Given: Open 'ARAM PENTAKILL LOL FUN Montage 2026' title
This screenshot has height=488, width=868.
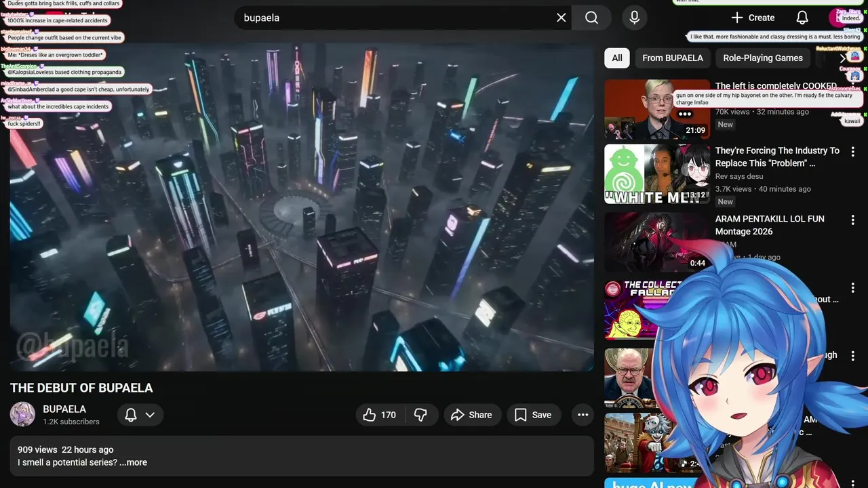Looking at the screenshot, I should [770, 225].
